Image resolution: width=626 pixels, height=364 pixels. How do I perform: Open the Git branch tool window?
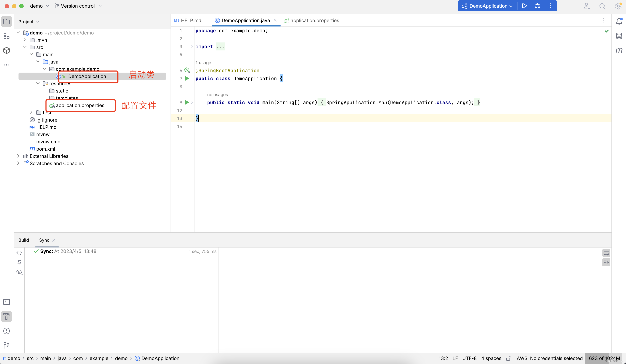(x=7, y=345)
